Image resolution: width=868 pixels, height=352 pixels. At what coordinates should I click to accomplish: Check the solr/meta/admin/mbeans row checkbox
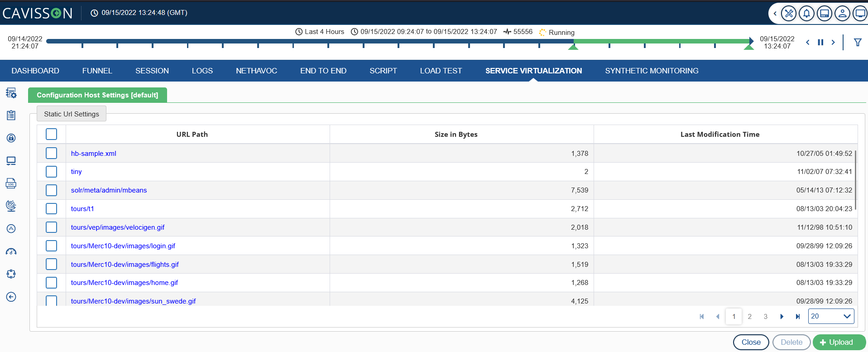pos(52,190)
